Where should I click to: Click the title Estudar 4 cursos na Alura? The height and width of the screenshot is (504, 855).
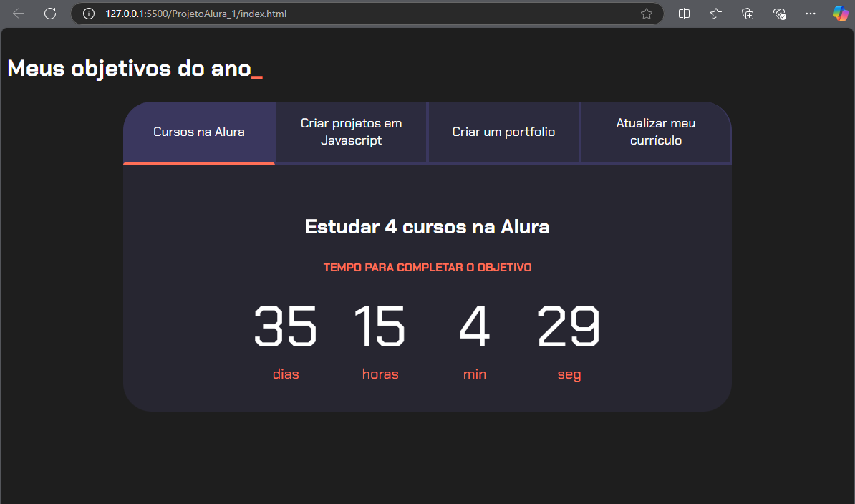click(x=427, y=226)
